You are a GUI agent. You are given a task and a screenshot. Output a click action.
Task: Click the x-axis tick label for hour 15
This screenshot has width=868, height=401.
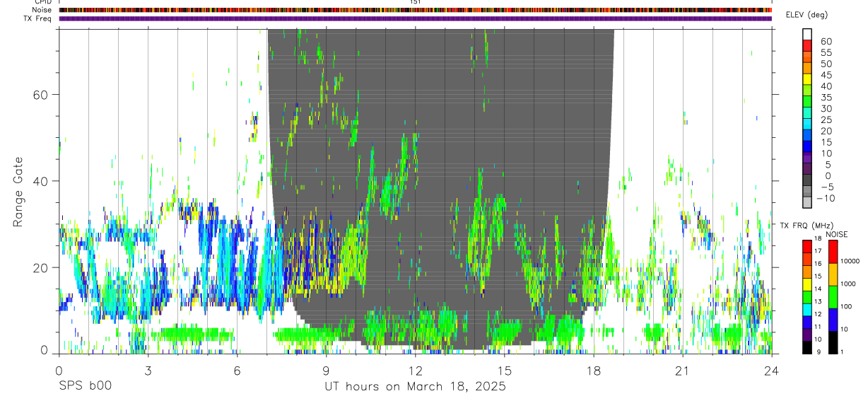(505, 371)
